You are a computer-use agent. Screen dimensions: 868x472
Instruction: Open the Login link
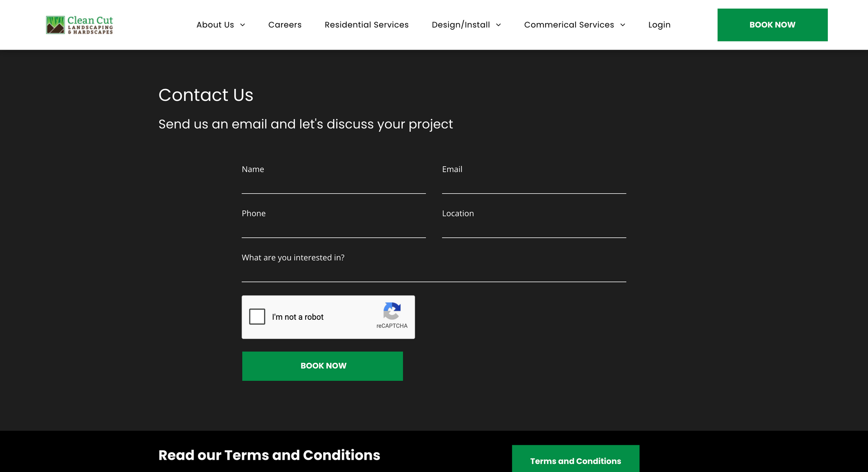659,25
